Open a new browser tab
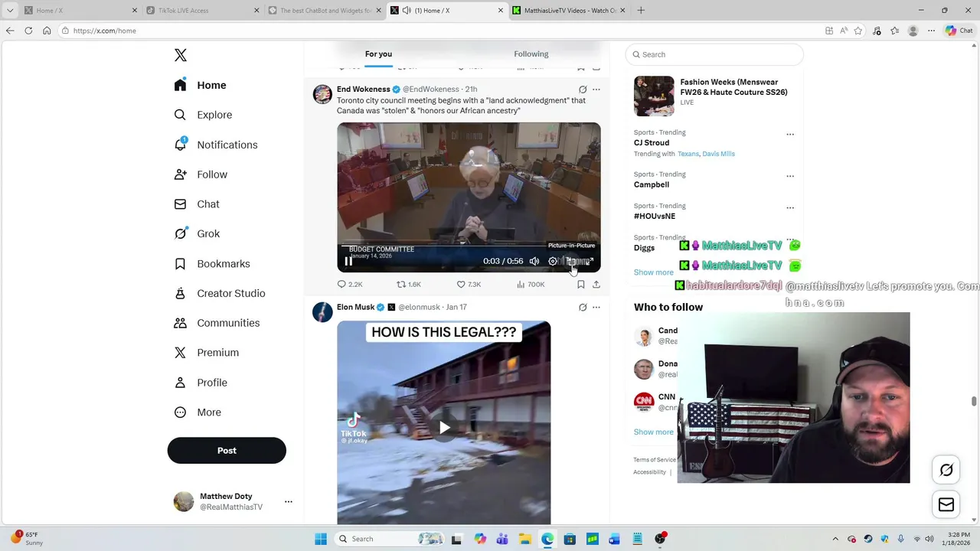 [x=641, y=10]
